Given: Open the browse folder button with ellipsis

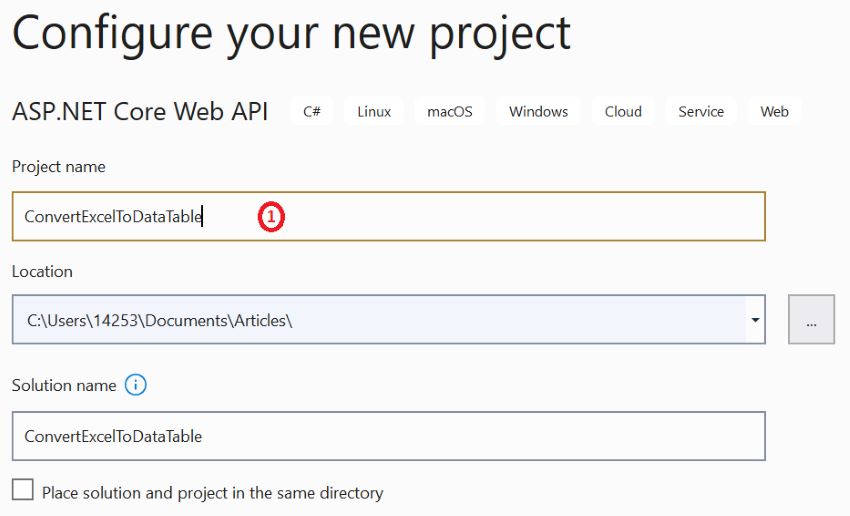Looking at the screenshot, I should point(811,319).
